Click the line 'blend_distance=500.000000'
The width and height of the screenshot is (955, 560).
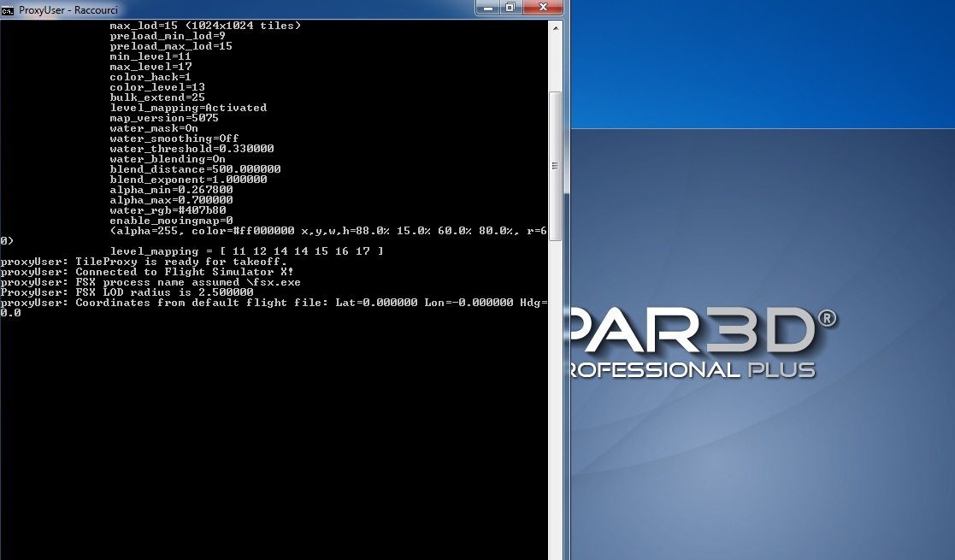tap(195, 169)
